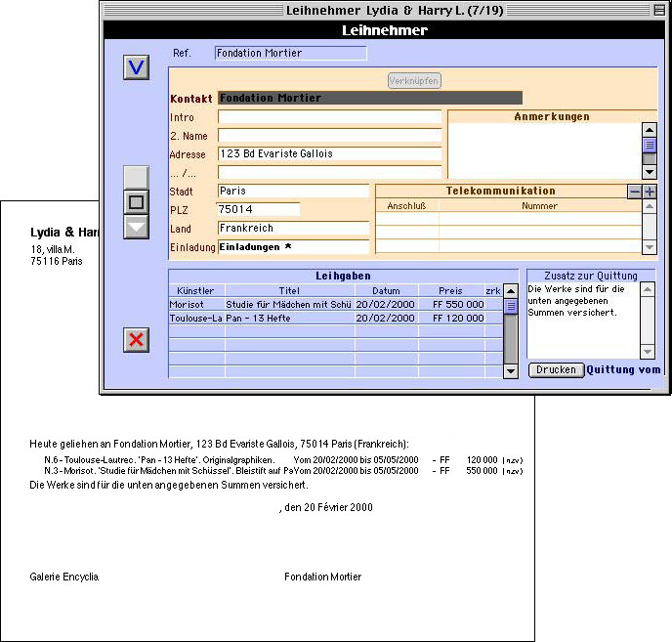
Task: Click Leihgaben list scroll up arrow
Action: 511,291
